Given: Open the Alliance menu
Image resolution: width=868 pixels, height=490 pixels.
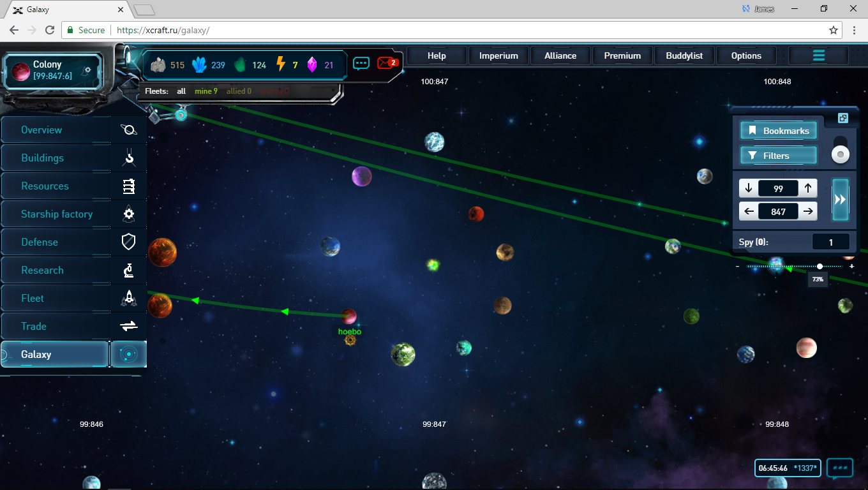Looking at the screenshot, I should coord(560,56).
